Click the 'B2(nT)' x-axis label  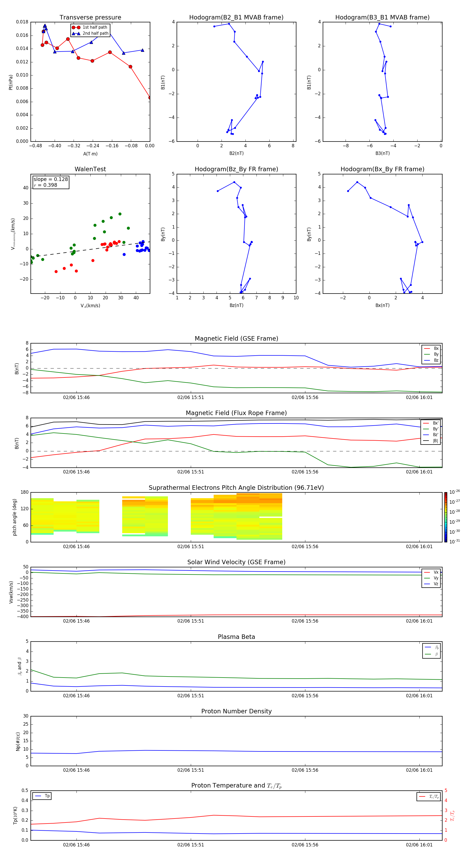coord(236,153)
